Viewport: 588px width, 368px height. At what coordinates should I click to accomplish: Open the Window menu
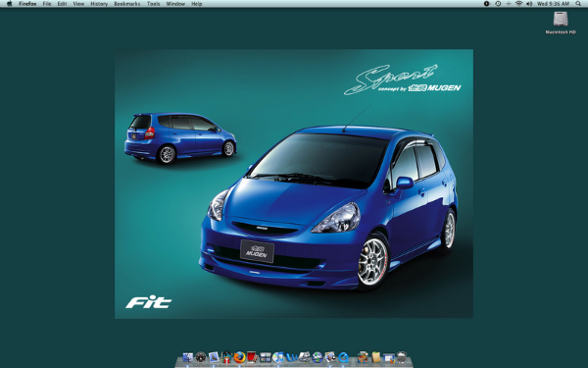175,4
